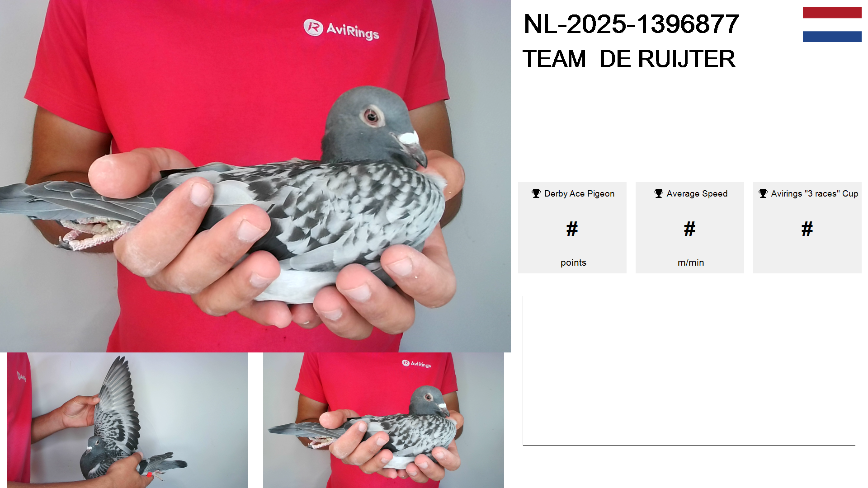Click the TEAM DE RUIJTER loft name
Viewport: 868px width, 488px height.
click(629, 59)
